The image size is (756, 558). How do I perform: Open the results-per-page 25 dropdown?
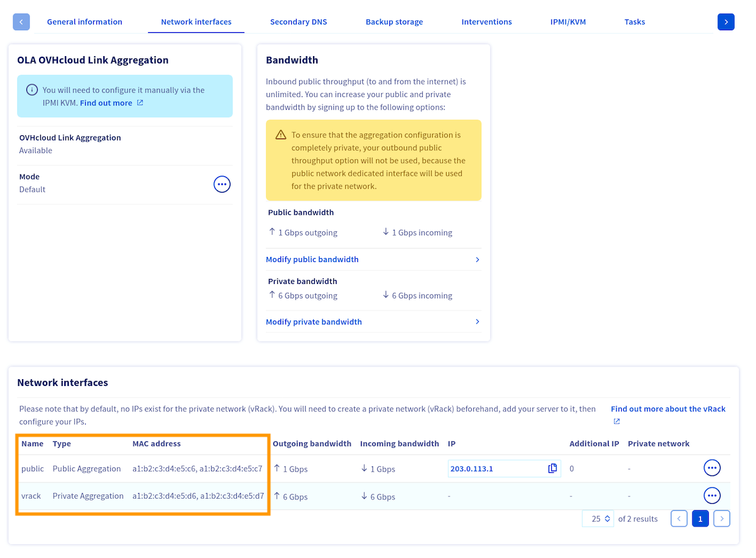pos(597,518)
